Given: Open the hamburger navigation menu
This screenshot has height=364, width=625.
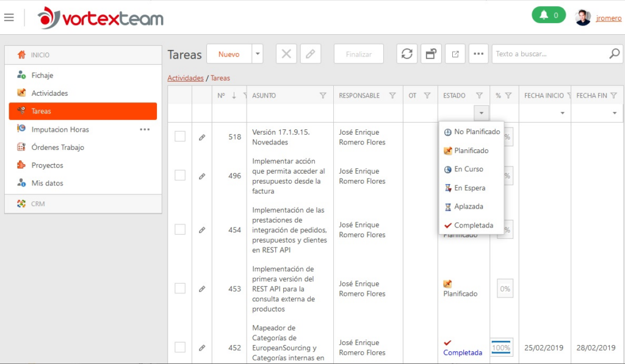Looking at the screenshot, I should [x=9, y=18].
